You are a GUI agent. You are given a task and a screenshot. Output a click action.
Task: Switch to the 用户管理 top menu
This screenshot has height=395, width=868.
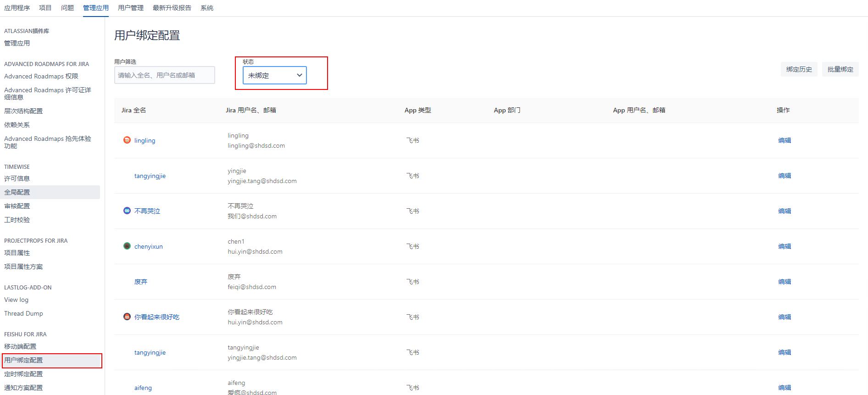pyautogui.click(x=130, y=8)
